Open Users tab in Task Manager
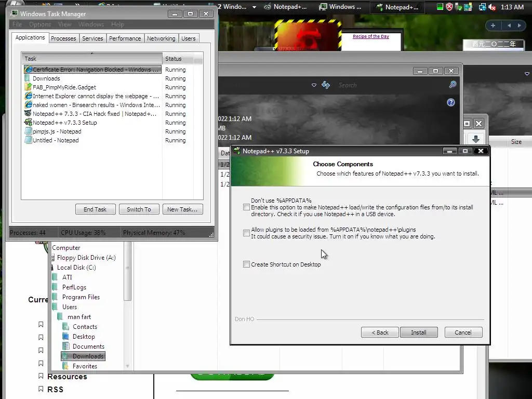The height and width of the screenshot is (399, 532). (x=188, y=38)
